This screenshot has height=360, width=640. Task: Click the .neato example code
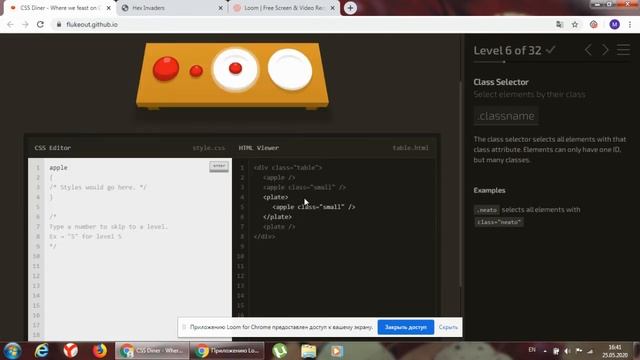[487, 210]
